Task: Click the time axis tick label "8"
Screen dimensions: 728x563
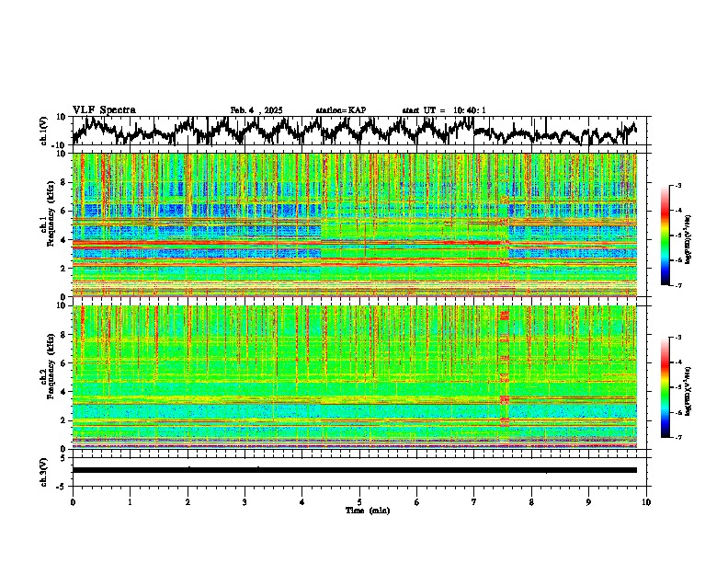Action: pos(531,502)
